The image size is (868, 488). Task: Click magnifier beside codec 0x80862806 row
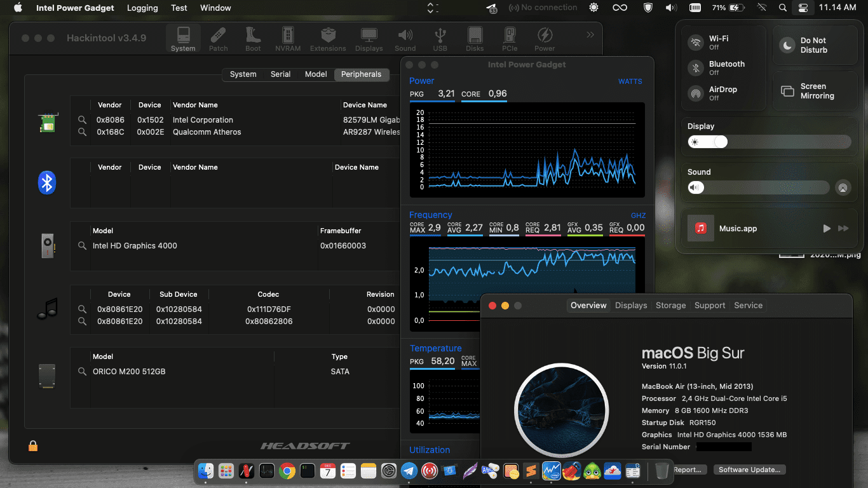82,321
